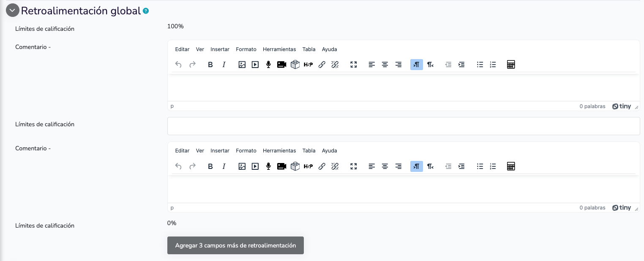
Task: Click word count in first editor status bar
Action: (592, 106)
